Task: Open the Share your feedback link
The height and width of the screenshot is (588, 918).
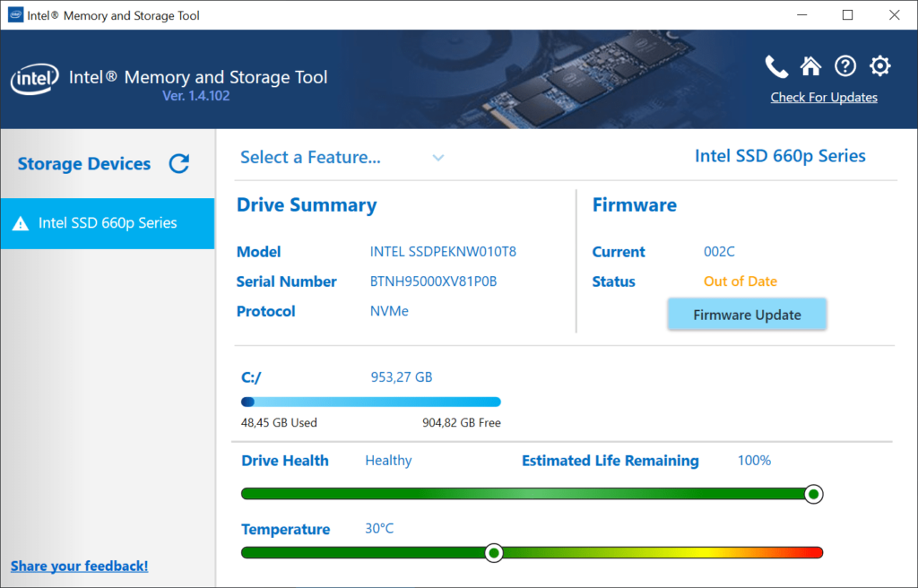Action: coord(79,566)
